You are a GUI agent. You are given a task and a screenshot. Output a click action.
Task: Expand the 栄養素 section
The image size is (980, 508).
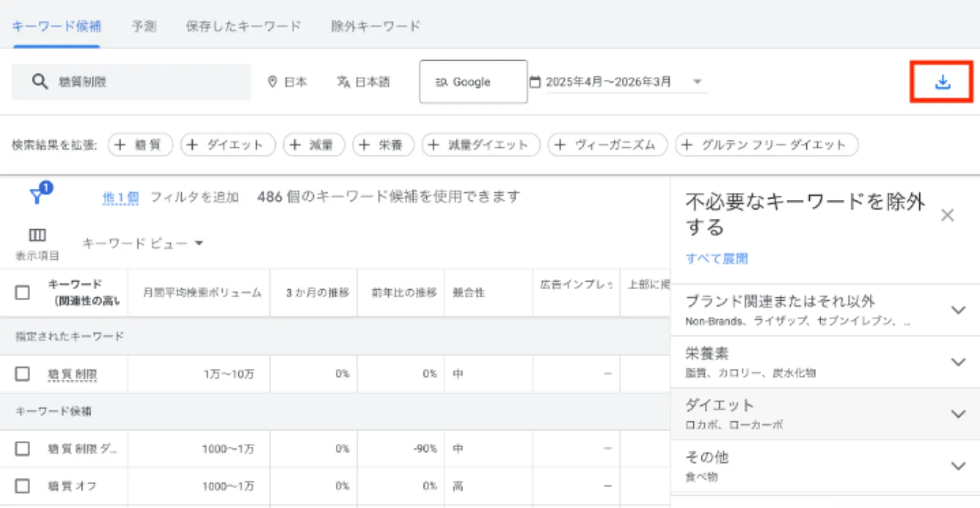tap(825, 362)
